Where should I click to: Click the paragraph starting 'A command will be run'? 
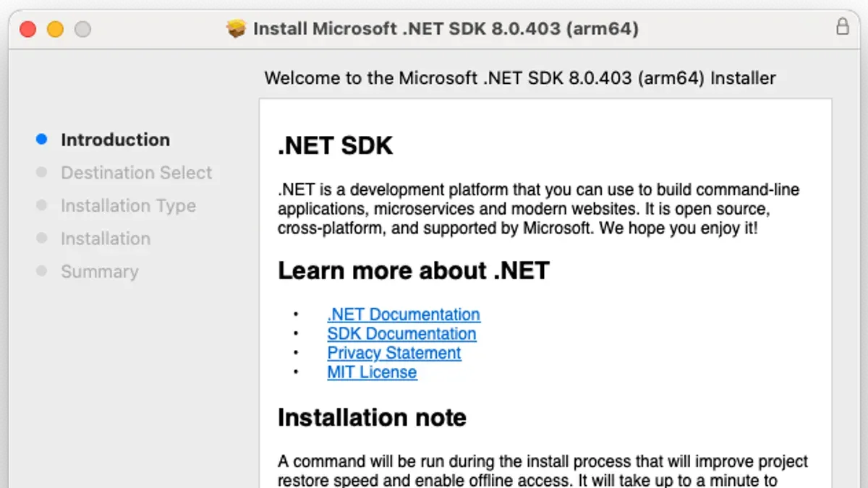[542, 471]
